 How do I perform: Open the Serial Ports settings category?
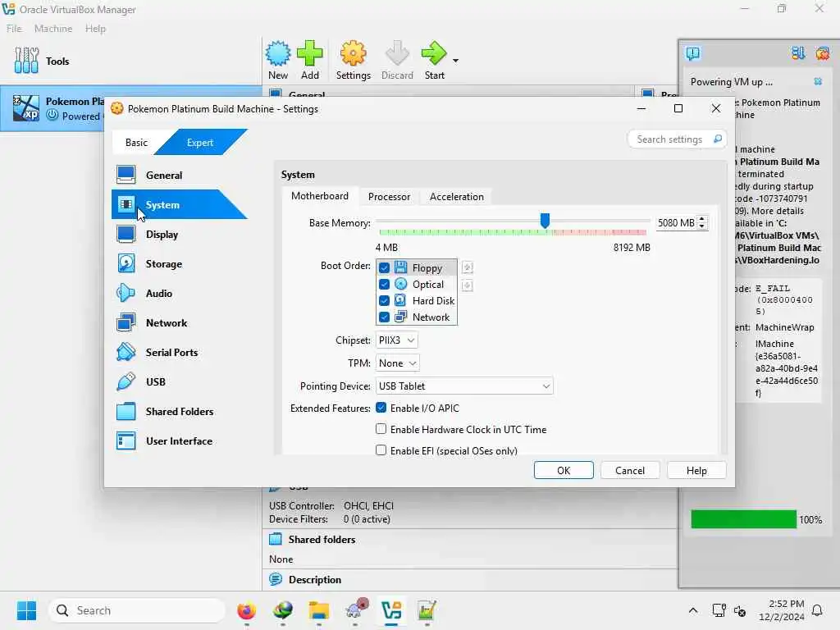coord(171,352)
